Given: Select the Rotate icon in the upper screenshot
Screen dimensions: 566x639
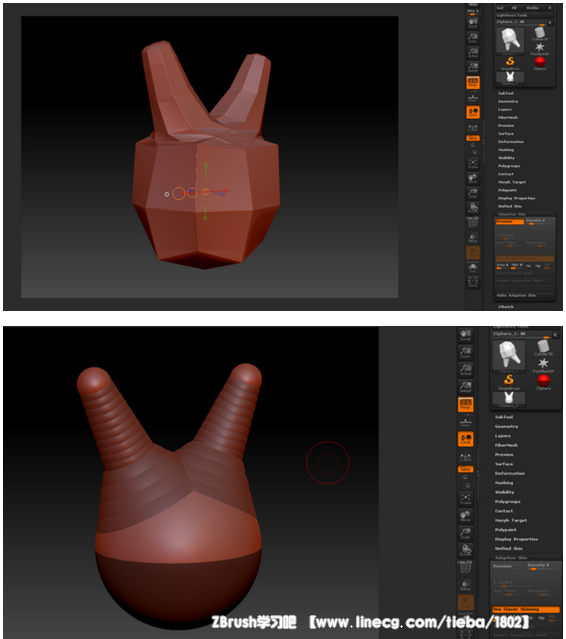Looking at the screenshot, I should (x=473, y=208).
